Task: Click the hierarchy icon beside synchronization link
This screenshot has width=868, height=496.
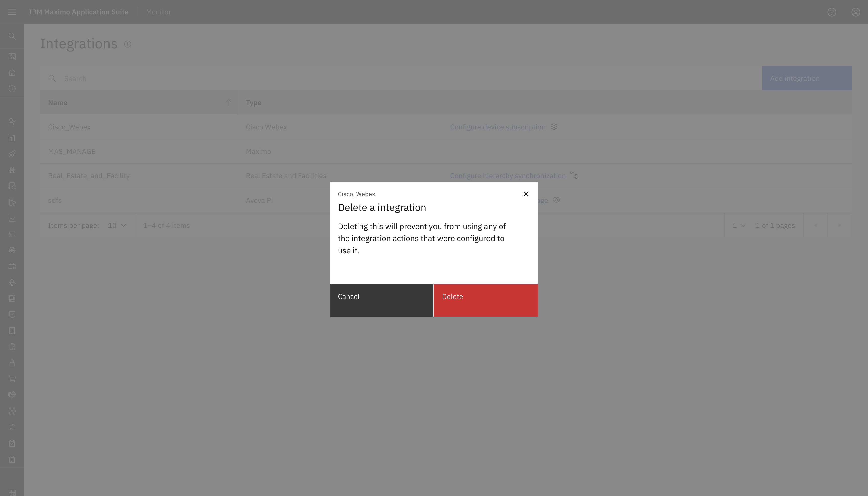Action: coord(574,175)
